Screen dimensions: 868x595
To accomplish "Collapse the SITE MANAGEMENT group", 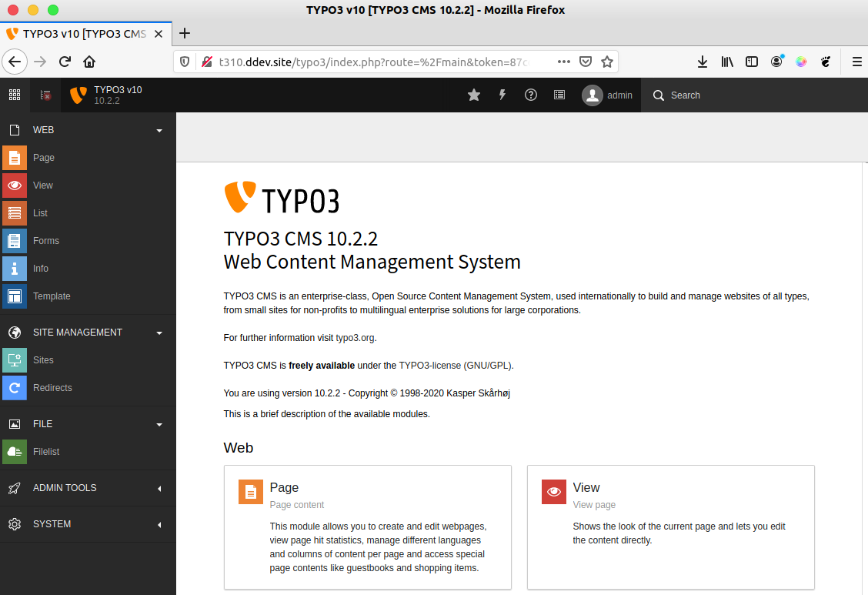I will click(x=159, y=333).
